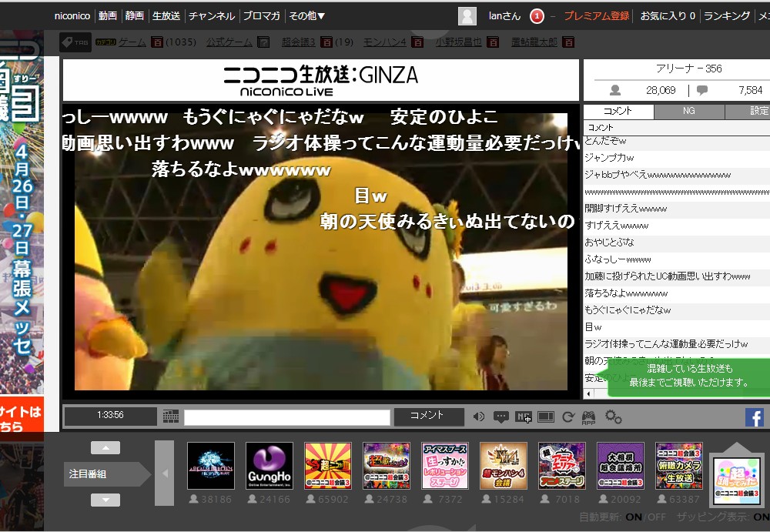Viewport: 770px width, 532px height.
Task: Open the NG settings icon in player bar
Action: coord(524,417)
